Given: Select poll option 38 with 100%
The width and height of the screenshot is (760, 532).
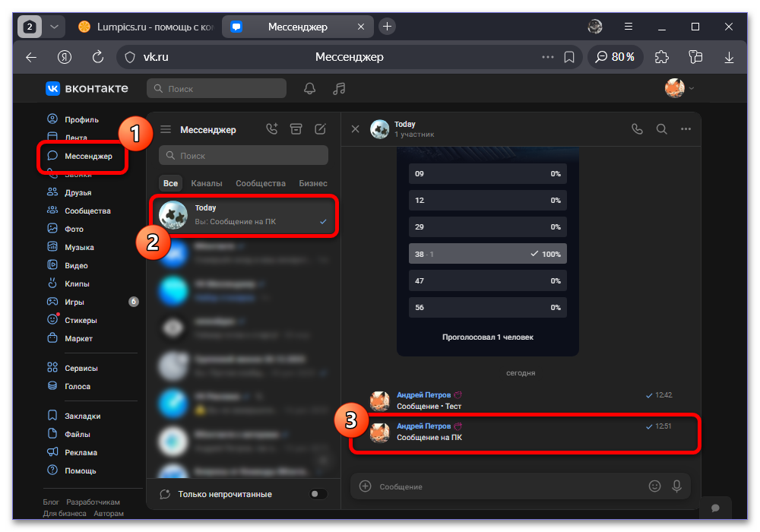Looking at the screenshot, I should coord(488,254).
